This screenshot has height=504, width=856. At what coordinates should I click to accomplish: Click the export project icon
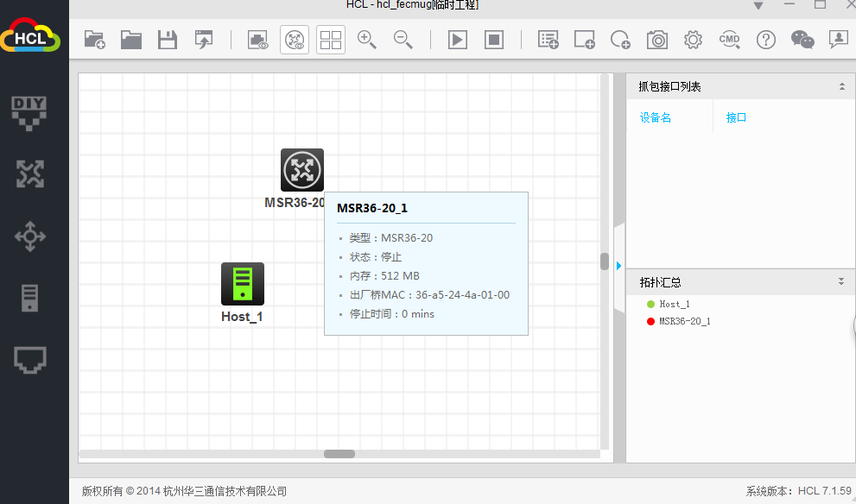pos(204,40)
